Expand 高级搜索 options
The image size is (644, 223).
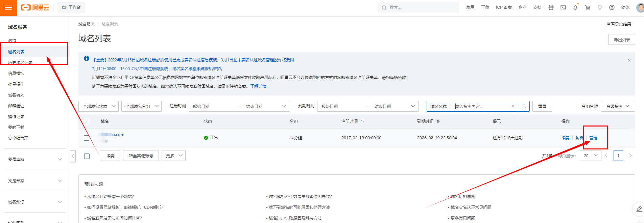click(618, 106)
